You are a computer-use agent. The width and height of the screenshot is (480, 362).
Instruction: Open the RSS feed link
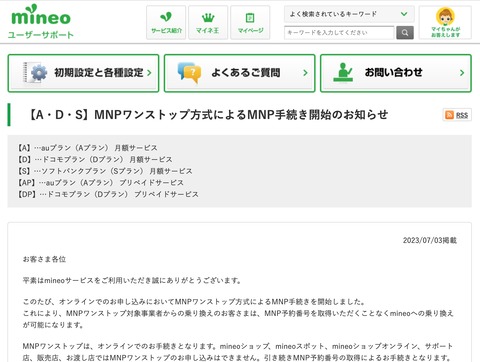[457, 115]
